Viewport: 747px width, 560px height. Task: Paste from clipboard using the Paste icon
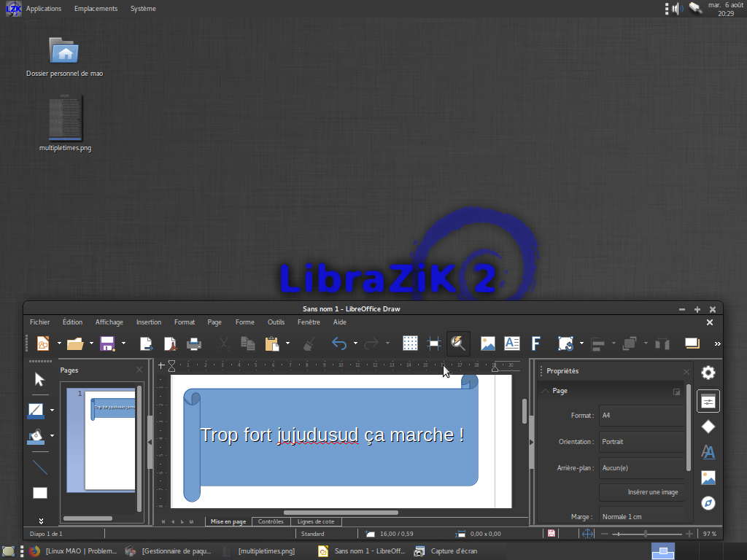pyautogui.click(x=272, y=343)
